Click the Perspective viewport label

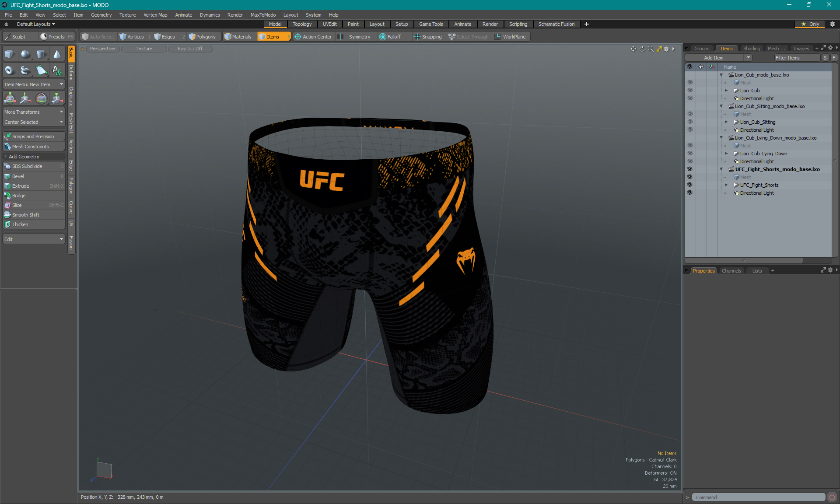(102, 49)
